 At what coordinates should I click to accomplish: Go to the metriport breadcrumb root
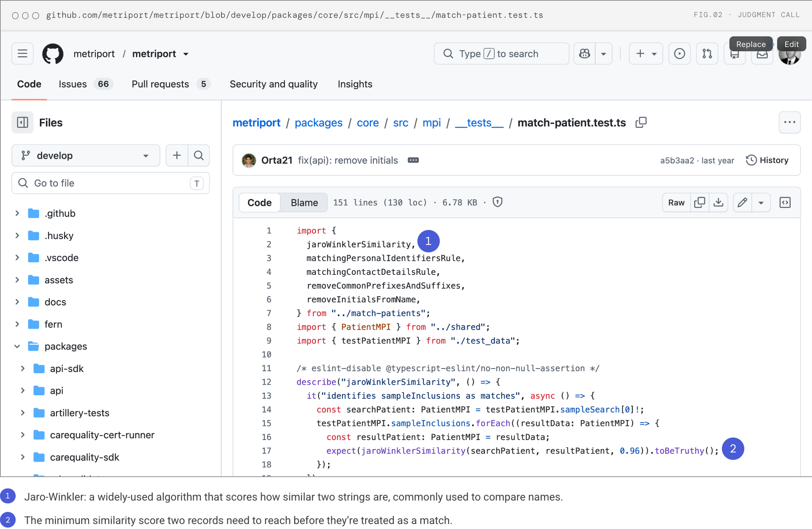tap(256, 122)
